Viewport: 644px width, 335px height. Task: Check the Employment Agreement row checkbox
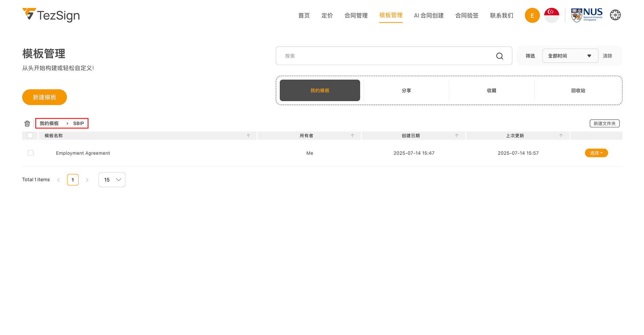[31, 153]
